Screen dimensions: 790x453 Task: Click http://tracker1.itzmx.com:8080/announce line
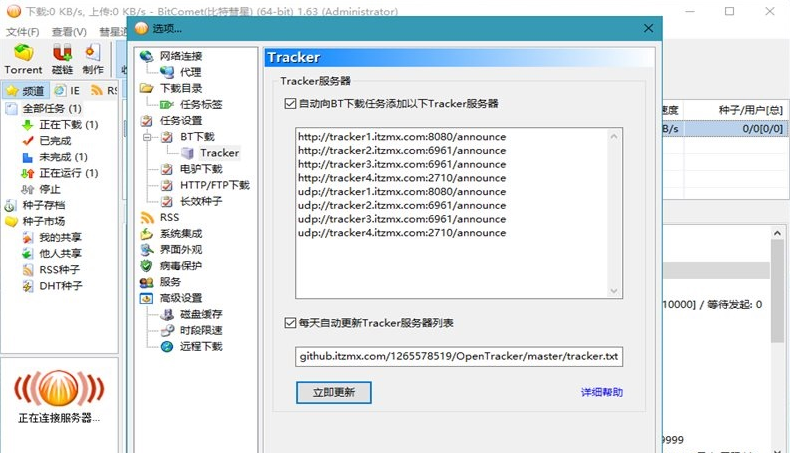tap(402, 137)
